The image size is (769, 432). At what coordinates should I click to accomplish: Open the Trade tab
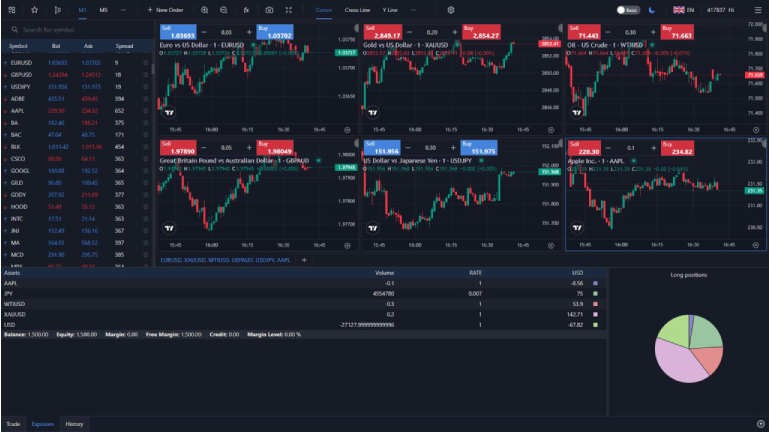(x=13, y=424)
